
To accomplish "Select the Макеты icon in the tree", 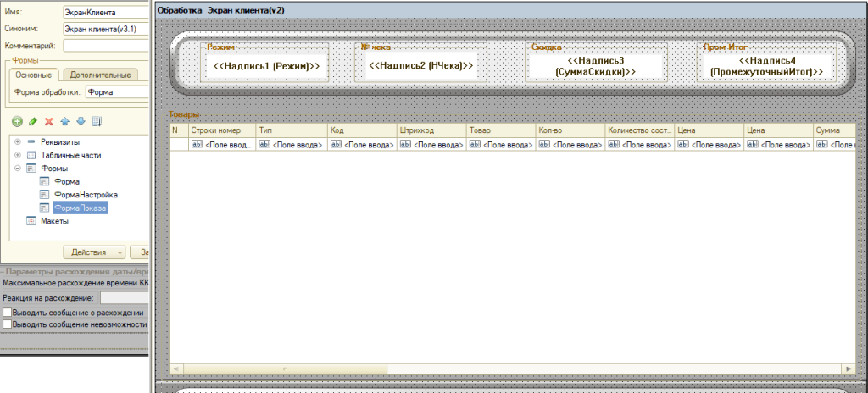I will pyautogui.click(x=31, y=220).
